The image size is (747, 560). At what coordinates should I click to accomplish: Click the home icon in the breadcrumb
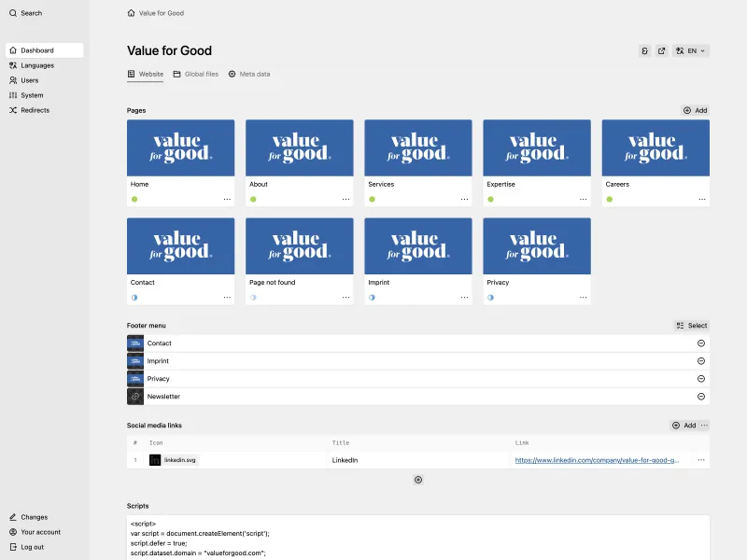(132, 13)
